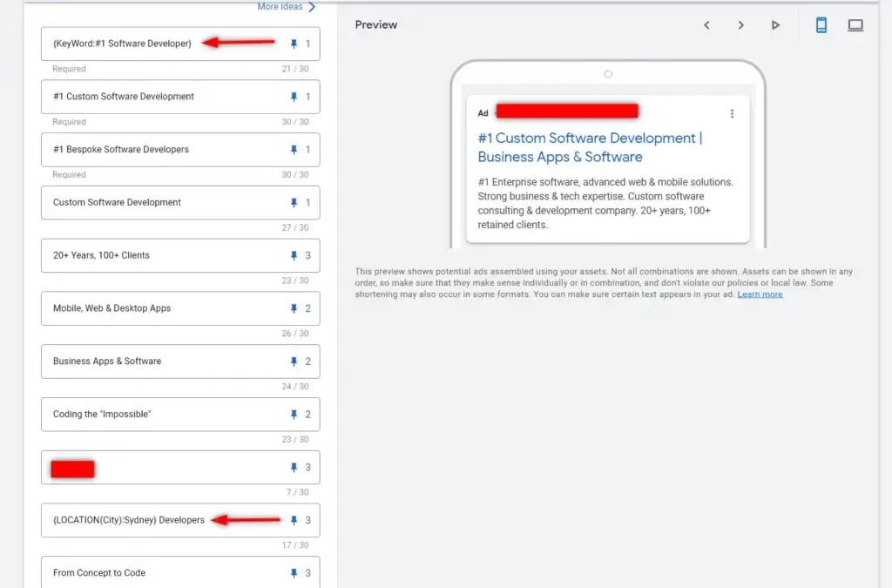Pin the "Custom Software Development" headline
Viewport: 892px width, 588px height.
point(294,202)
